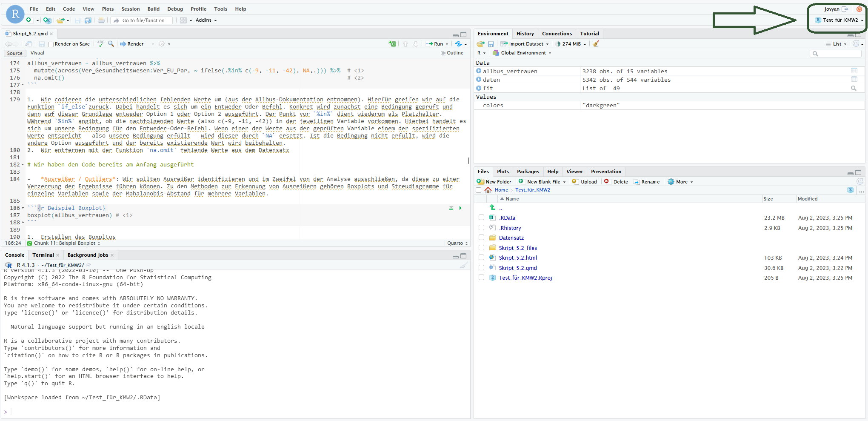This screenshot has width=868, height=421.
Task: Open the Session menu
Action: click(130, 9)
